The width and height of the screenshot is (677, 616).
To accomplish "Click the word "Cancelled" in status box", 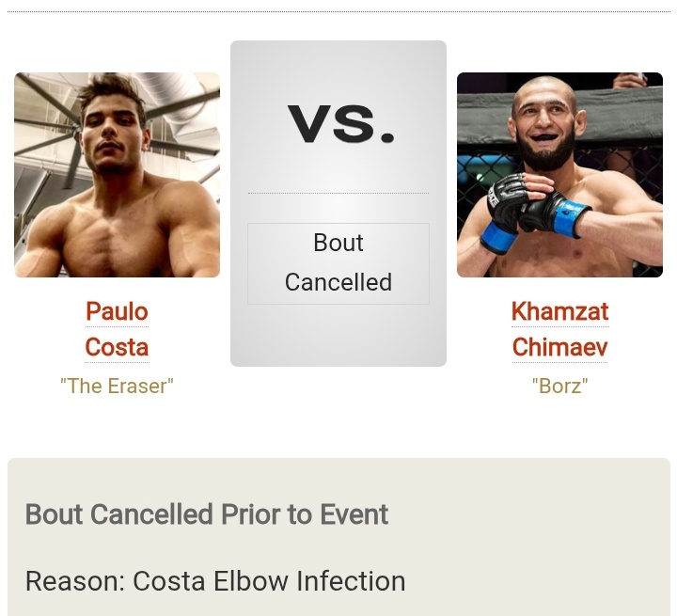I will [338, 282].
